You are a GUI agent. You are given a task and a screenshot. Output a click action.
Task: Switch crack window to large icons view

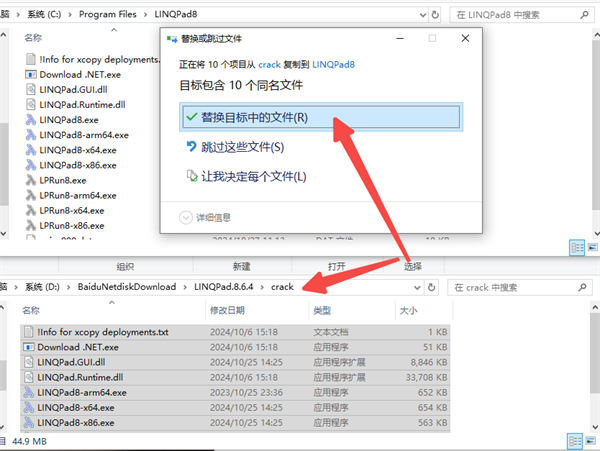[590, 441]
